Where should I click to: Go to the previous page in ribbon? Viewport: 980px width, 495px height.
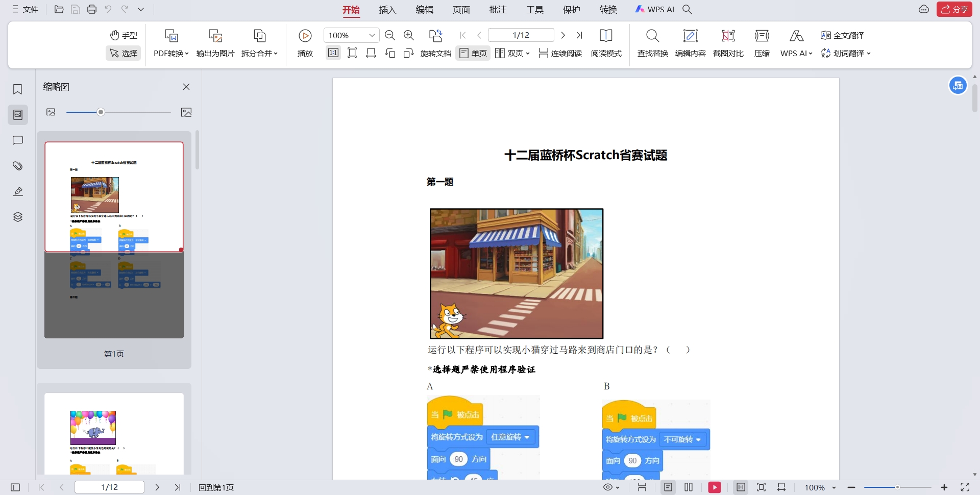point(479,35)
